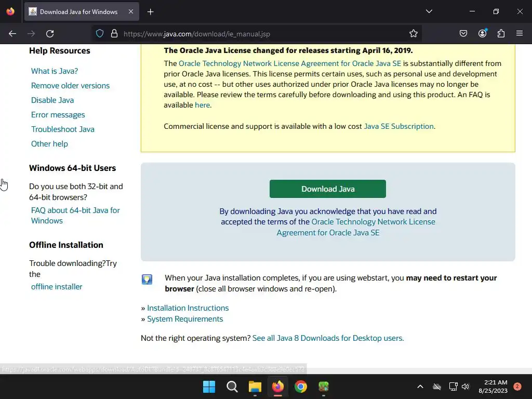Open the Firefox account icon
This screenshot has width=532, height=399.
(x=483, y=33)
